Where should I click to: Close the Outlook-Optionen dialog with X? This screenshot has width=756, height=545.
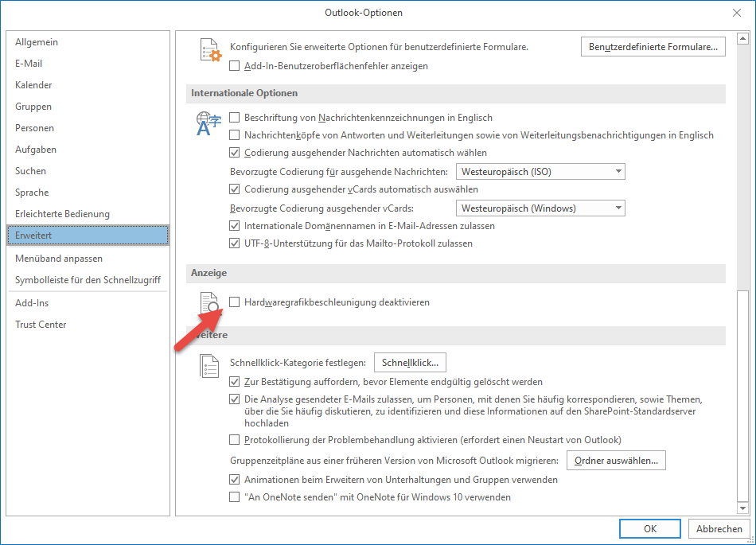coord(736,12)
